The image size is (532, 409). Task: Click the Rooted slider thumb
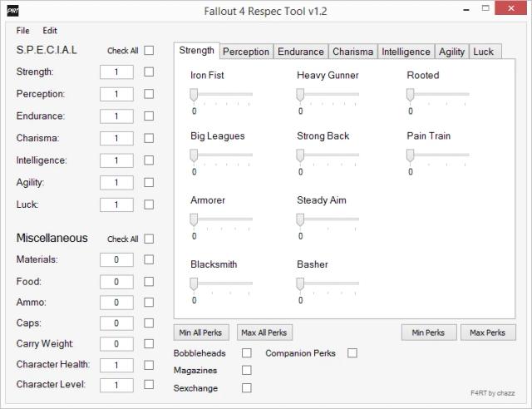[410, 95]
